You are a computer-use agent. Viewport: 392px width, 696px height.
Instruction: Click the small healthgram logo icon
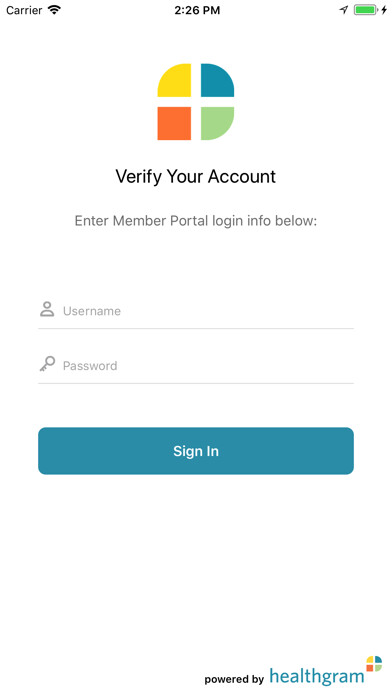click(x=374, y=664)
